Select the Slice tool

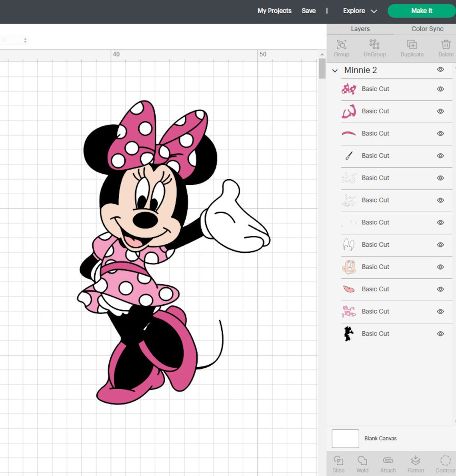click(x=339, y=463)
